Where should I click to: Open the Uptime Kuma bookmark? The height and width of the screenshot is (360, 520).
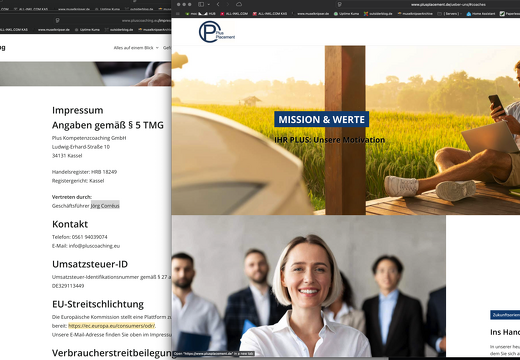click(x=346, y=14)
